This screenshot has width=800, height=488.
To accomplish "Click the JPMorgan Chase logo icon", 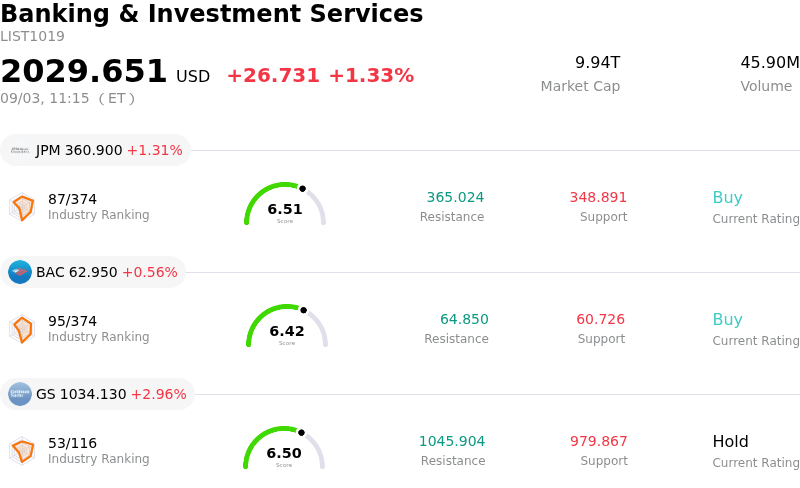I will (x=20, y=151).
